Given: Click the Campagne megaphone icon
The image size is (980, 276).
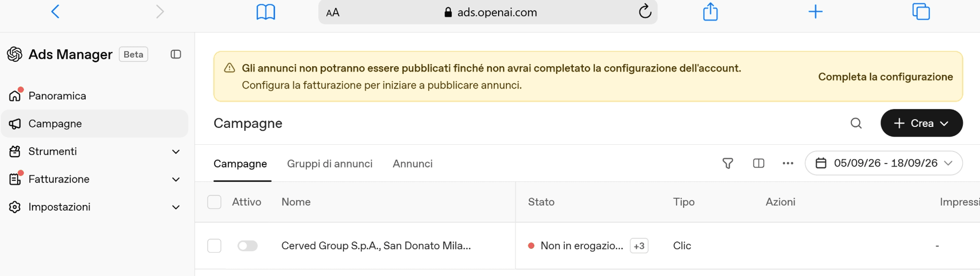Looking at the screenshot, I should point(15,124).
